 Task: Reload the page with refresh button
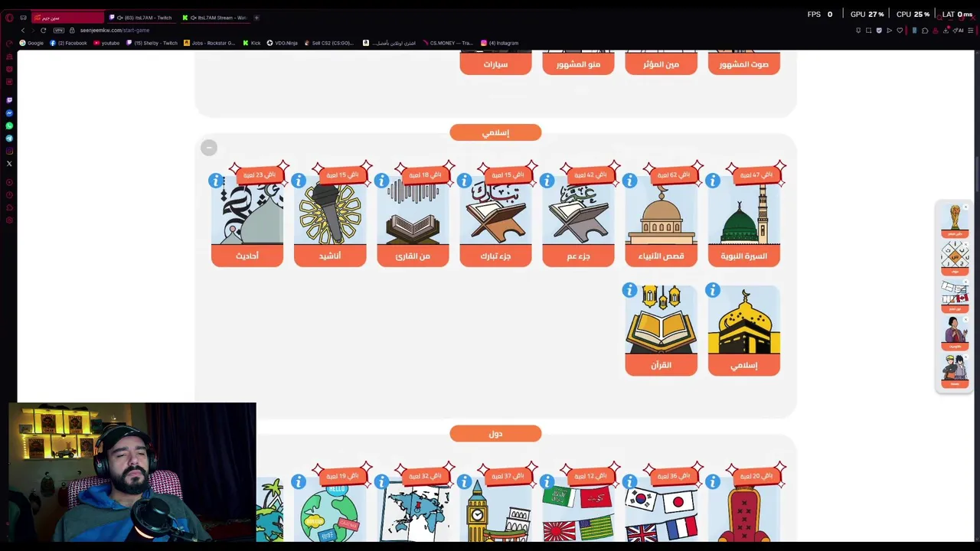click(x=43, y=30)
